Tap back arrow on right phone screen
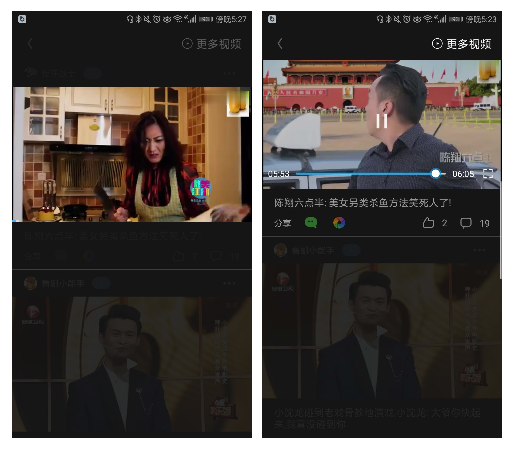Image resolution: width=511 pixels, height=451 pixels. pos(280,44)
